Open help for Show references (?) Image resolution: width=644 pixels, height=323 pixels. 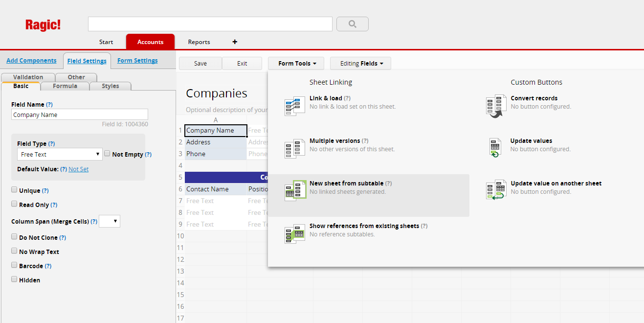pos(424,226)
